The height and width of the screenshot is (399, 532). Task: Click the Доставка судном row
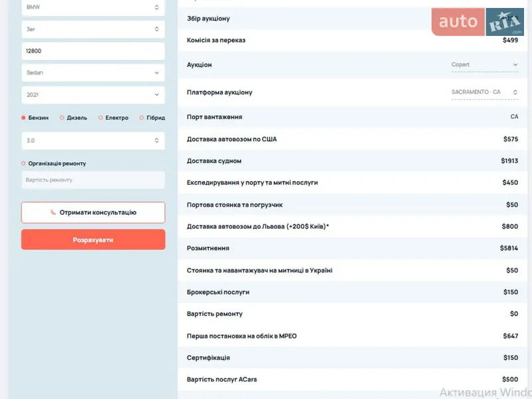352,161
